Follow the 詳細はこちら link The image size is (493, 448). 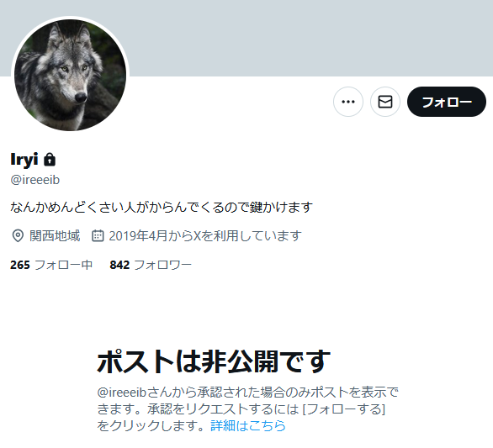247,425
